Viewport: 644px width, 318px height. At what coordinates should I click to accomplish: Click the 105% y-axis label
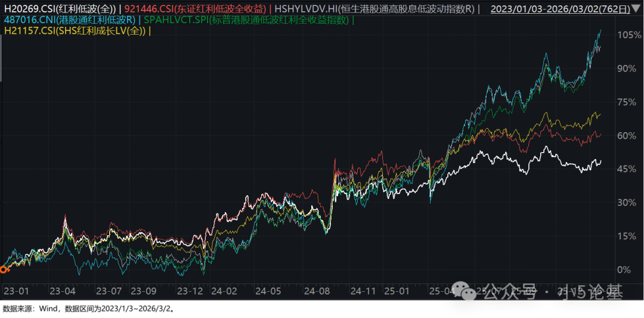pos(630,35)
